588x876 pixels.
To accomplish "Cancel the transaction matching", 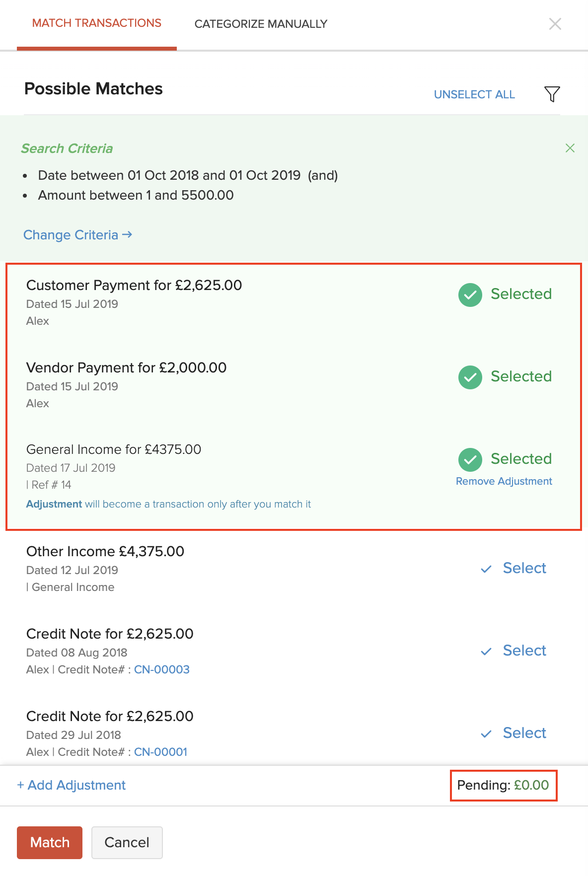I will 127,843.
